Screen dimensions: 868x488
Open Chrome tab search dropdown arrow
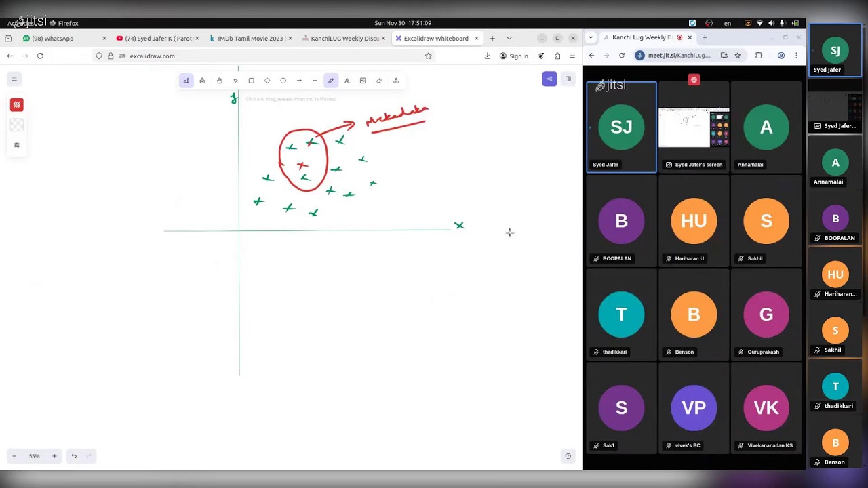pos(591,37)
